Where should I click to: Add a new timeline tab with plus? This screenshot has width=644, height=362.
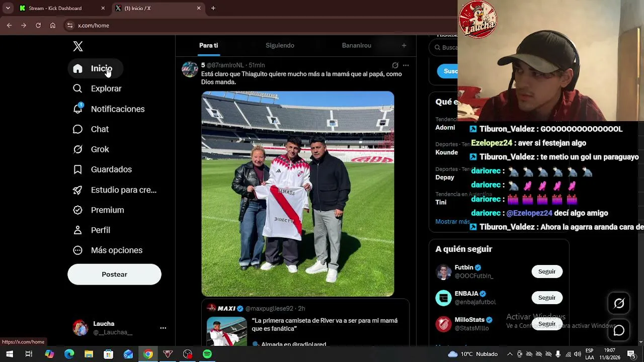pos(404,46)
